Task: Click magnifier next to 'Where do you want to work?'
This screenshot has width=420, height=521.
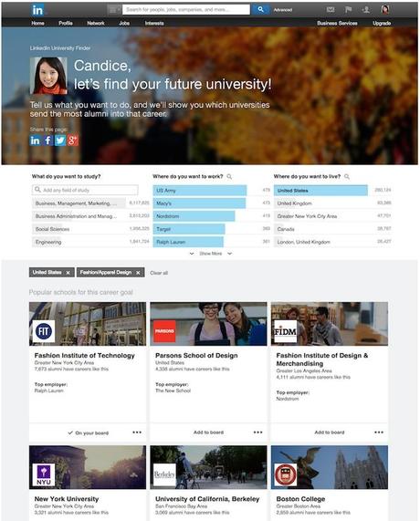Action: (x=229, y=177)
